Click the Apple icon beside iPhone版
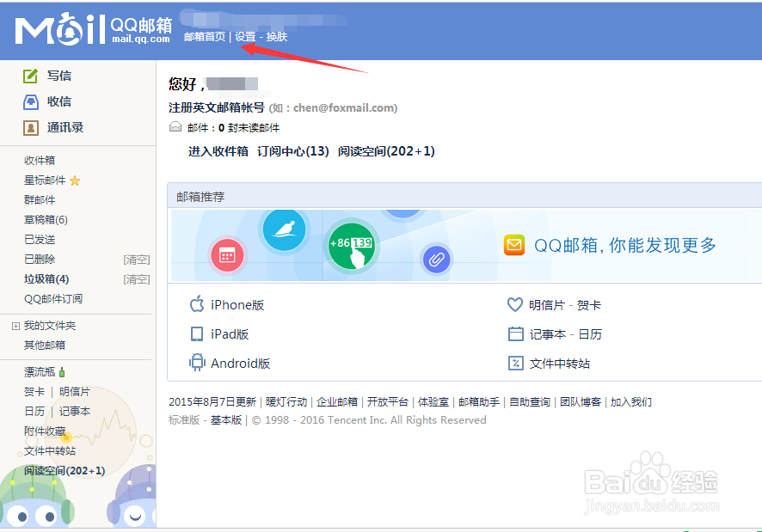762x532 pixels. (197, 304)
